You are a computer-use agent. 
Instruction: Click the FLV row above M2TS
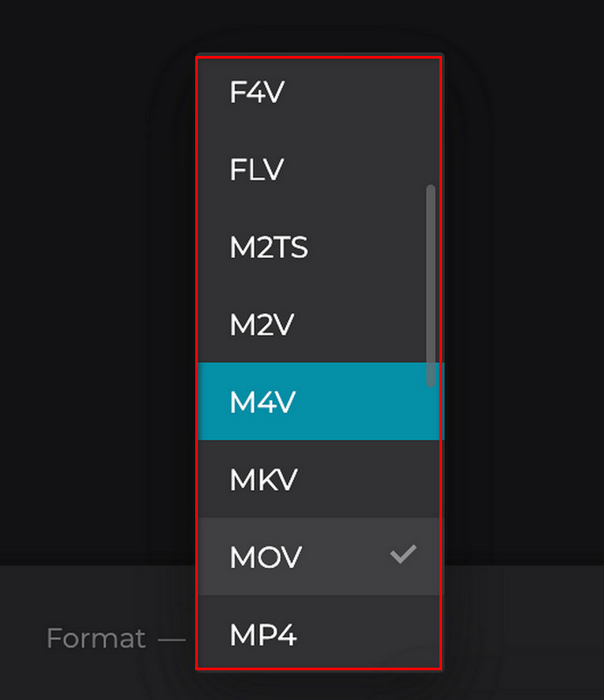tap(319, 169)
